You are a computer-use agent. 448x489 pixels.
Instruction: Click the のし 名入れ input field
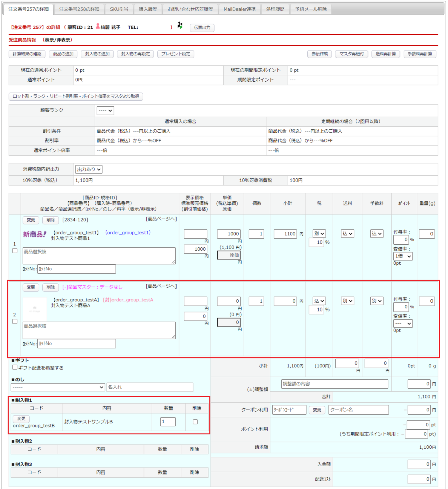[150, 387]
